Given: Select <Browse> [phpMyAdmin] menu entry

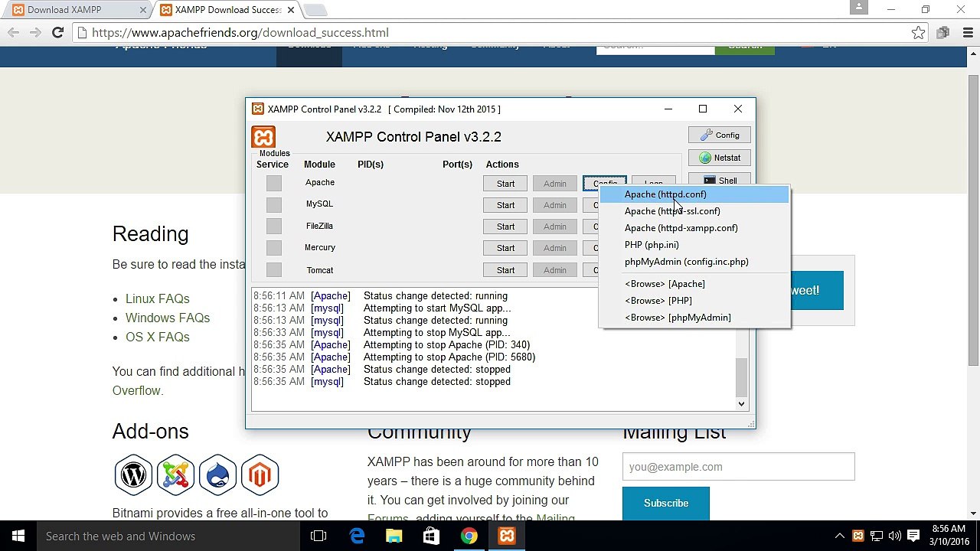Looking at the screenshot, I should (694, 318).
